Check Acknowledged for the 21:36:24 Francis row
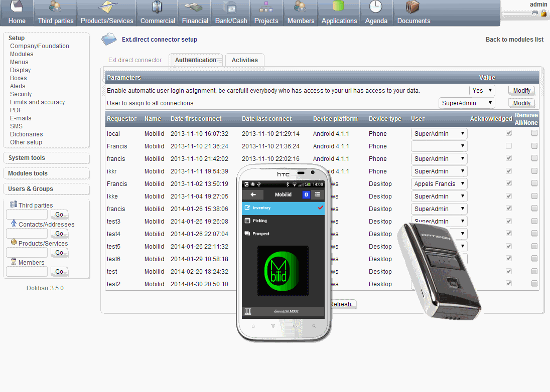The width and height of the screenshot is (550, 392). (x=509, y=146)
